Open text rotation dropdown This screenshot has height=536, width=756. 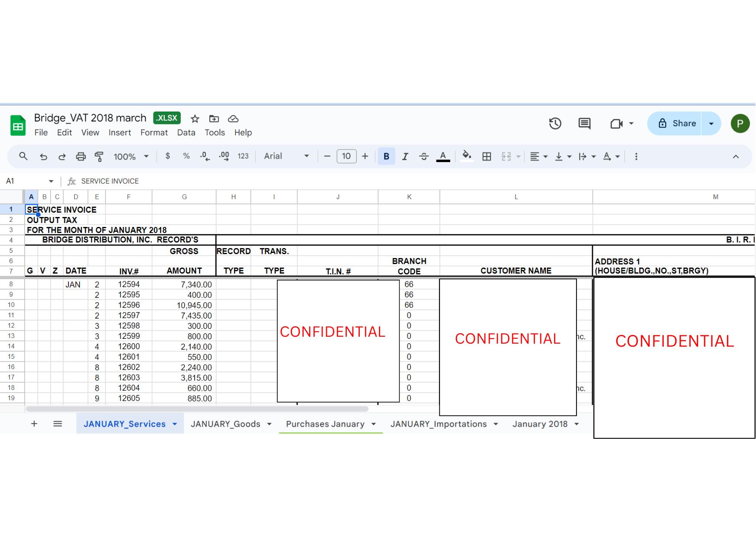tap(612, 156)
